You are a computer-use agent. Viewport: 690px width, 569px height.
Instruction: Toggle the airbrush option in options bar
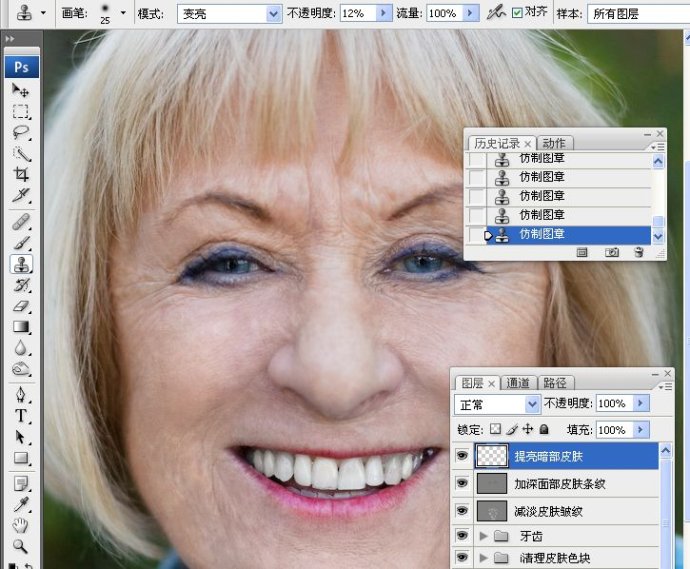pos(496,13)
